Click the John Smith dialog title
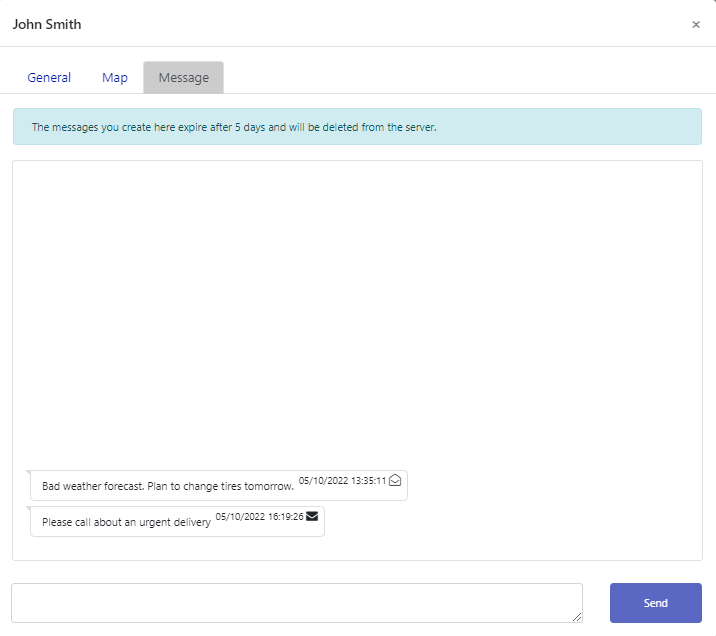The width and height of the screenshot is (716, 636). click(x=47, y=24)
